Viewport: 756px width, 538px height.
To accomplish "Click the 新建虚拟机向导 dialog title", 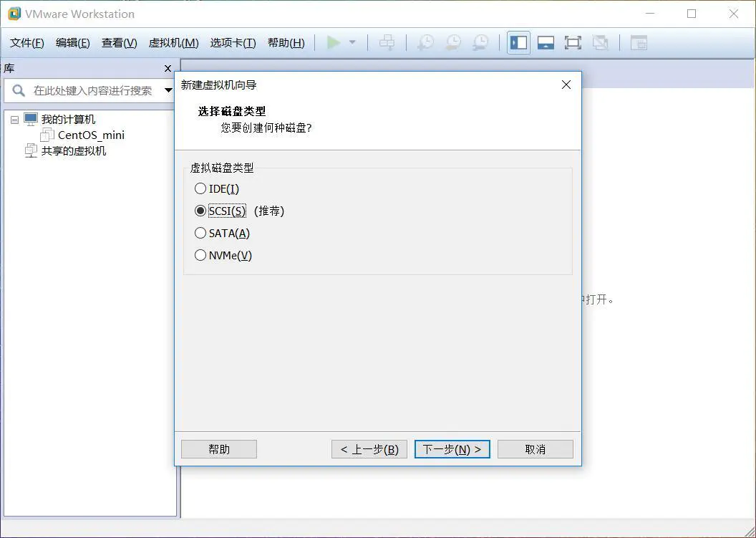I will (218, 85).
